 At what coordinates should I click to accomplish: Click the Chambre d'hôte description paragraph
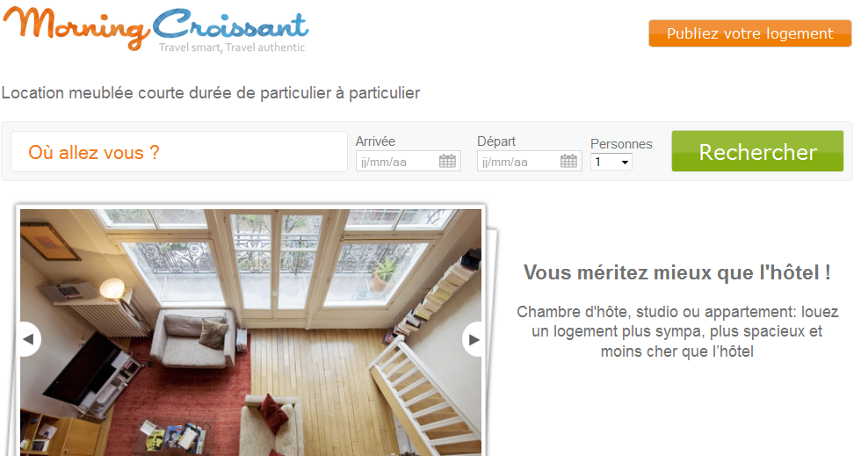677,331
